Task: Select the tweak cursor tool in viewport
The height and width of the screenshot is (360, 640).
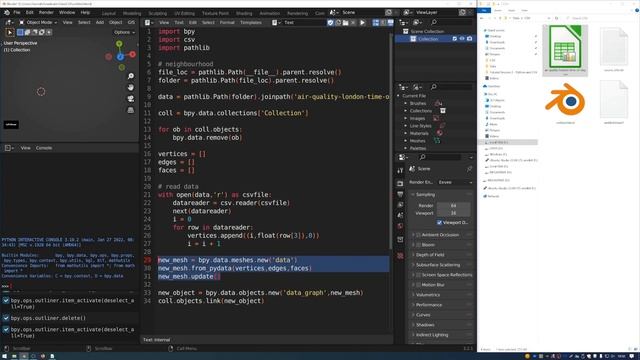Action: (x=10, y=32)
